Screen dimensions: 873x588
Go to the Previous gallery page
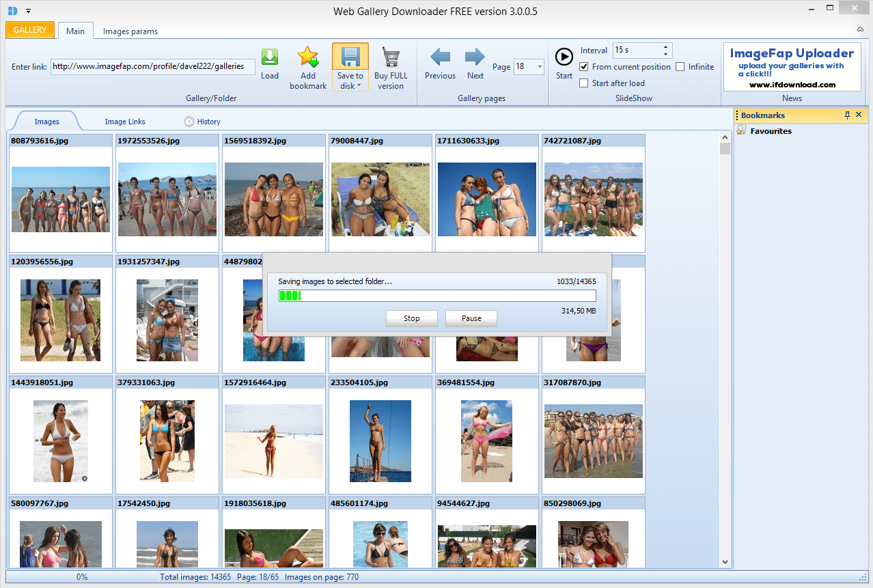coord(440,58)
